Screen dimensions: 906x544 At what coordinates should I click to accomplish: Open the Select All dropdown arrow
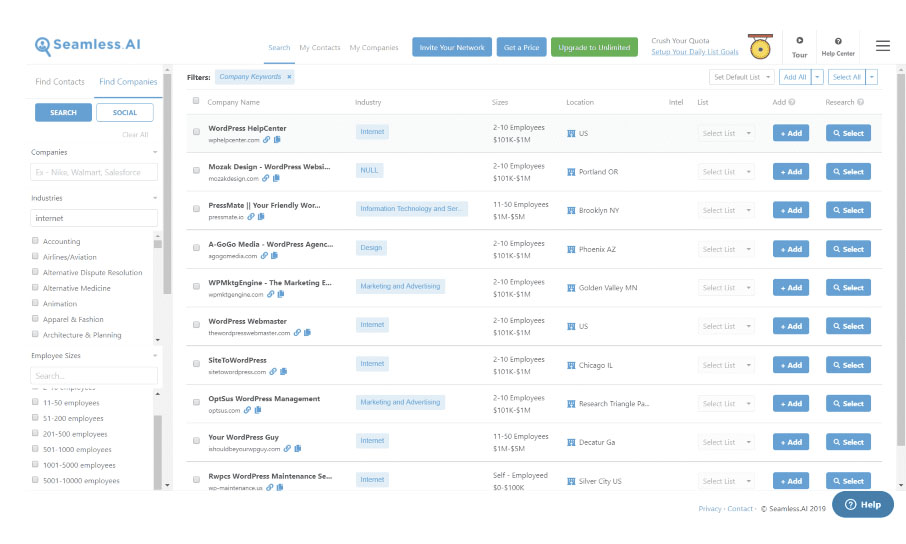pyautogui.click(x=872, y=77)
